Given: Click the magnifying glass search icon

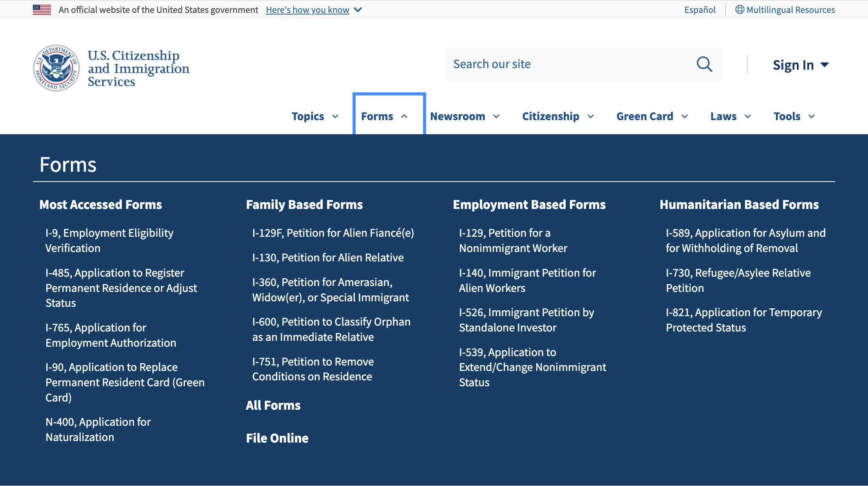Looking at the screenshot, I should point(704,64).
